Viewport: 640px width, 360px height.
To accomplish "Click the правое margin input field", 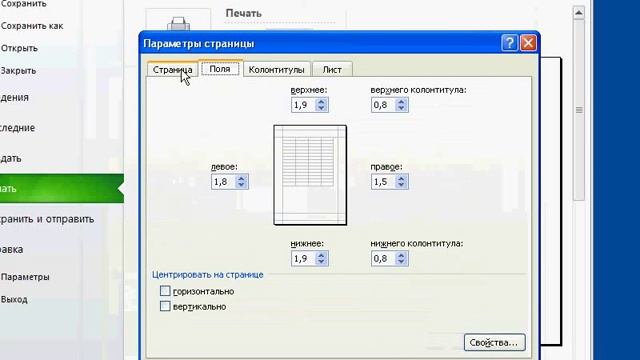I will click(x=383, y=182).
